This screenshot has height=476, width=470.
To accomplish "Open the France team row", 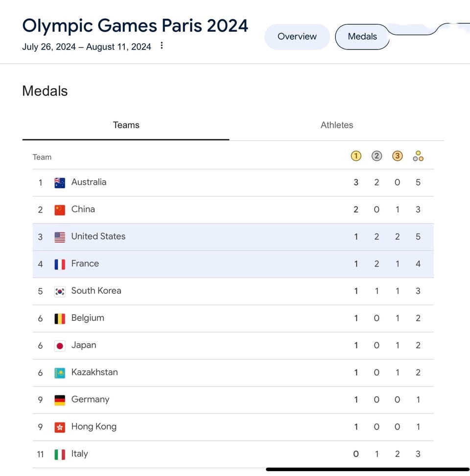I will pyautogui.click(x=85, y=263).
